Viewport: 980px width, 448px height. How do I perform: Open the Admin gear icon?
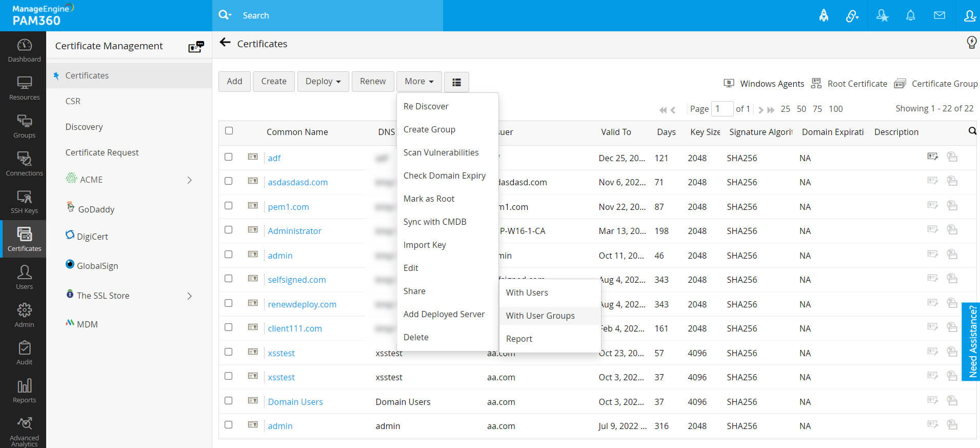(24, 315)
